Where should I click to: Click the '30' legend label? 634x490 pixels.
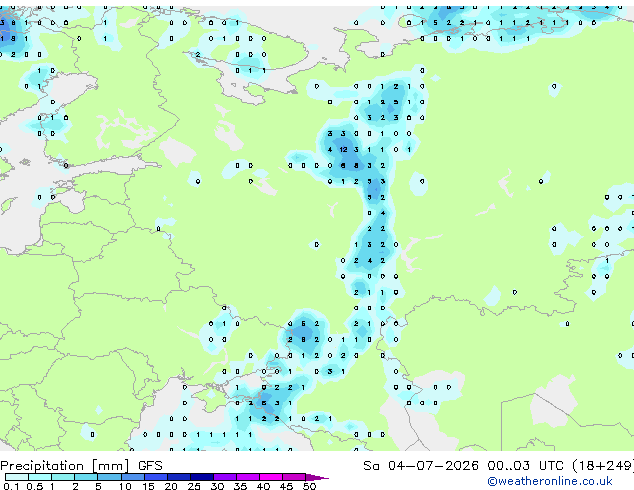[x=217, y=486]
